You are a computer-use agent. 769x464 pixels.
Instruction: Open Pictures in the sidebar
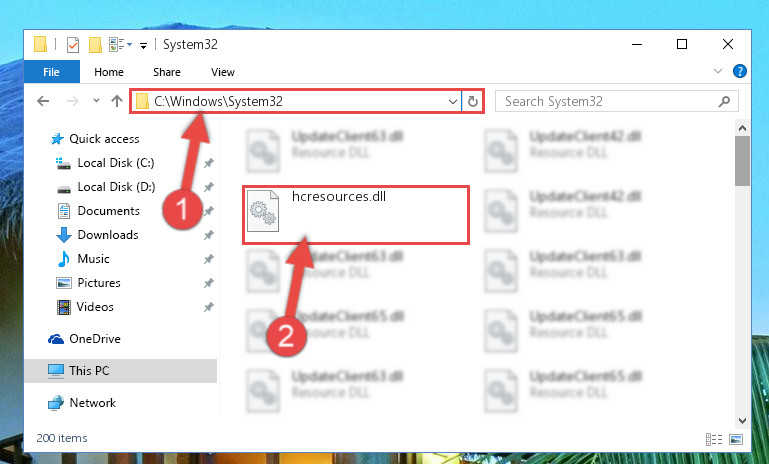pyautogui.click(x=89, y=283)
